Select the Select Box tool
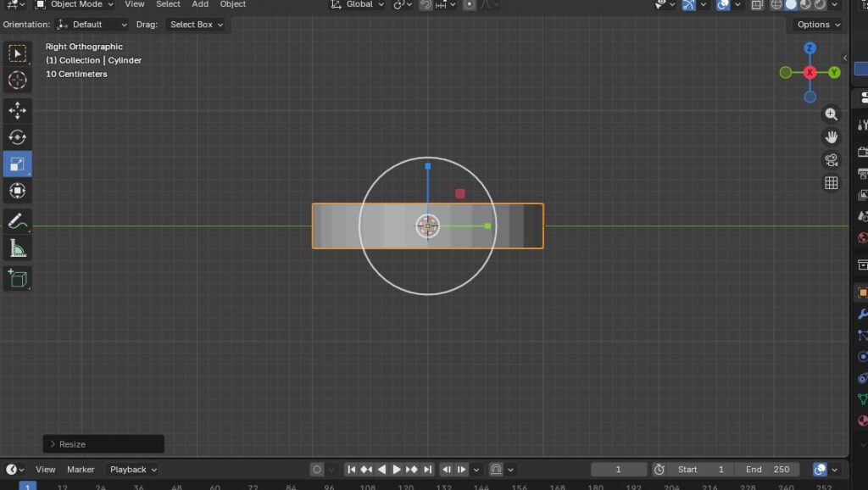 click(x=17, y=53)
